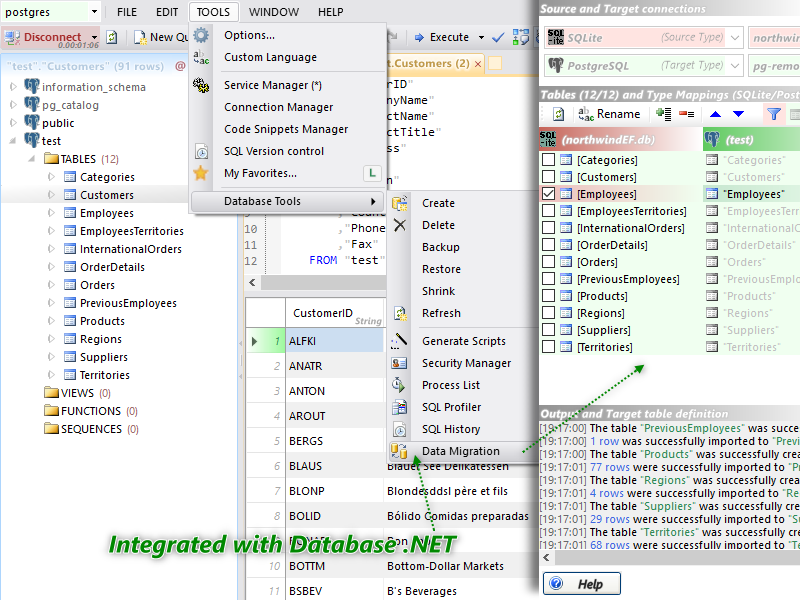Open the WINDOW menu
800x600 pixels.
point(273,12)
